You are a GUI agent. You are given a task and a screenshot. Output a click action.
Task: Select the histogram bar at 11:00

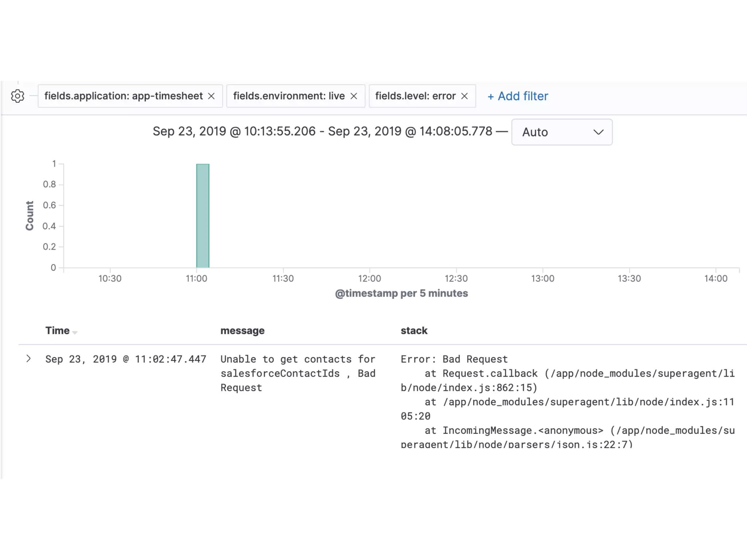coord(203,216)
